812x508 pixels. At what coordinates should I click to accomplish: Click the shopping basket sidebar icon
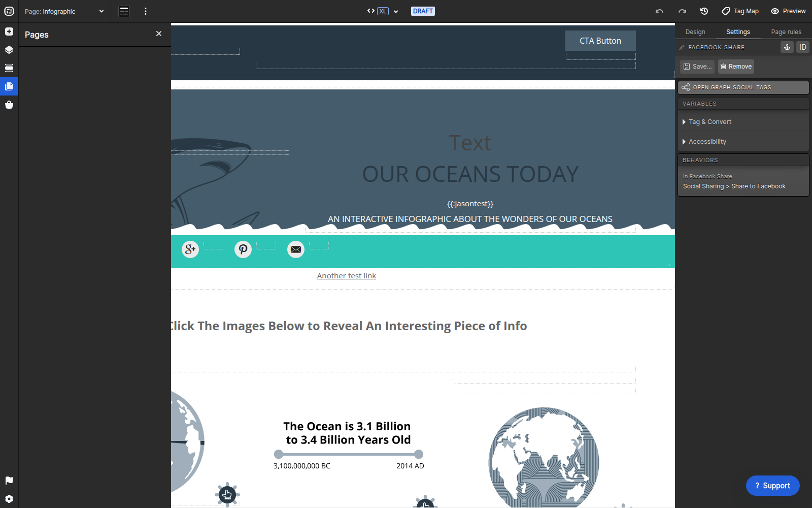click(9, 105)
